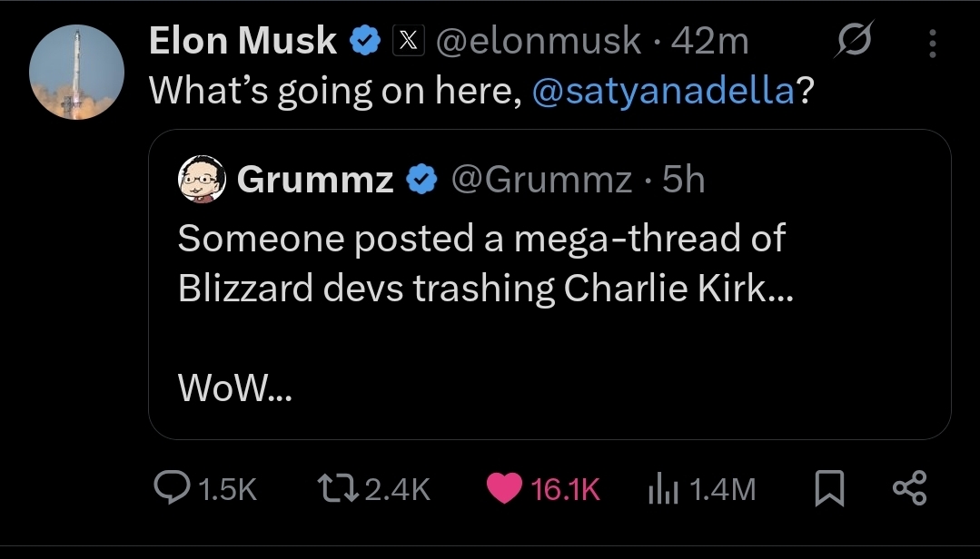Click the verified checkmark beside Grummz
Screen dimensions: 980x559
(421, 181)
